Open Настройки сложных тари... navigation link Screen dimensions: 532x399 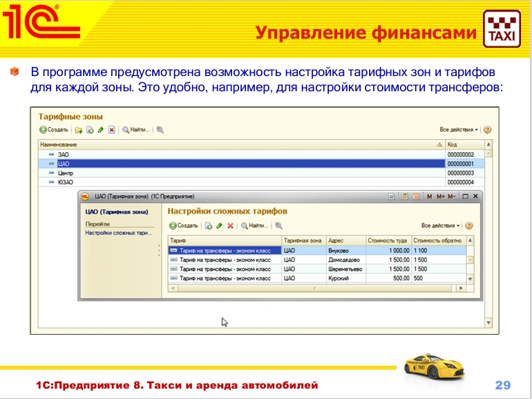pyautogui.click(x=118, y=234)
